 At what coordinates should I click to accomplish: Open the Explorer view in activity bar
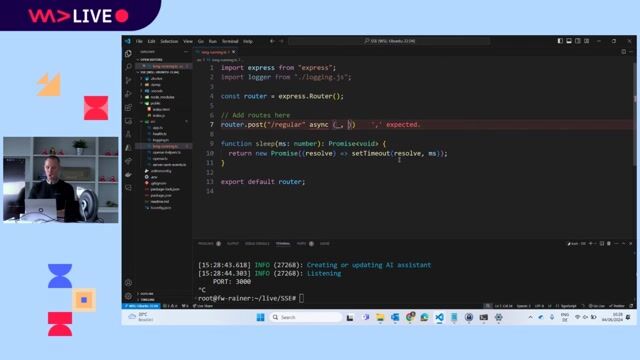point(128,53)
